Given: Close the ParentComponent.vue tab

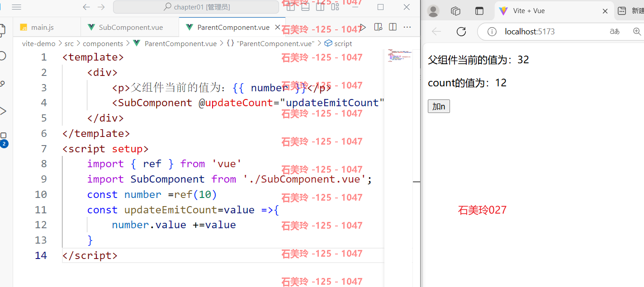Looking at the screenshot, I should click(x=278, y=27).
